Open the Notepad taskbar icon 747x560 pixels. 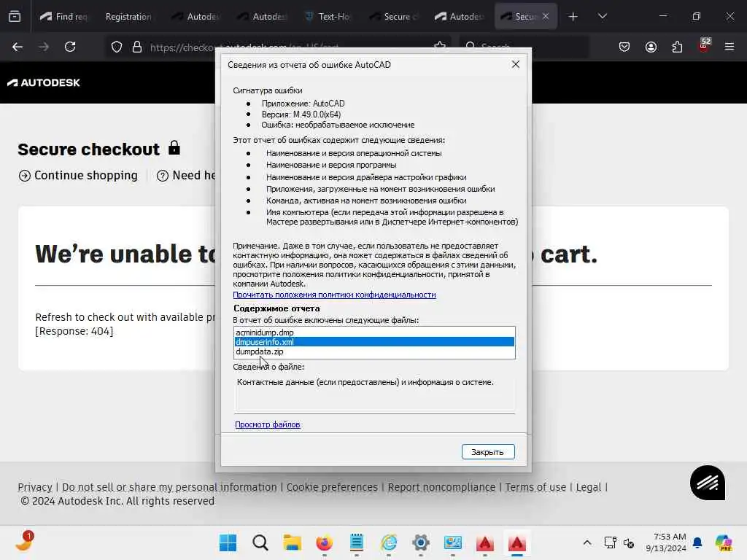click(x=356, y=542)
